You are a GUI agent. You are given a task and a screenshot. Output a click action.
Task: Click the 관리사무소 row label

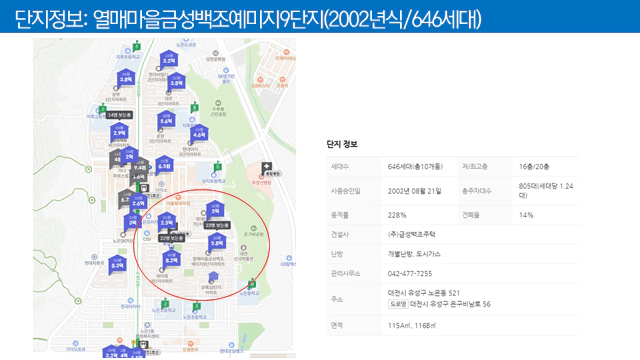pos(345,273)
